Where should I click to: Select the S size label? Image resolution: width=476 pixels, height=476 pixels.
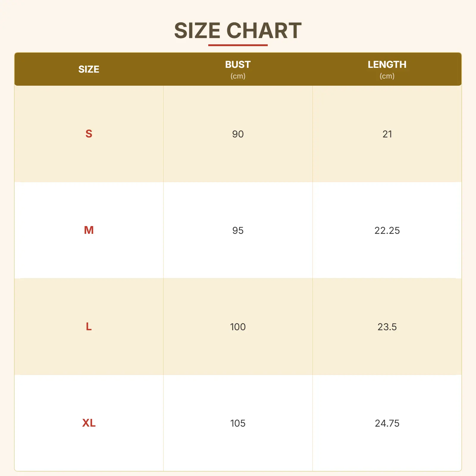[x=89, y=134]
